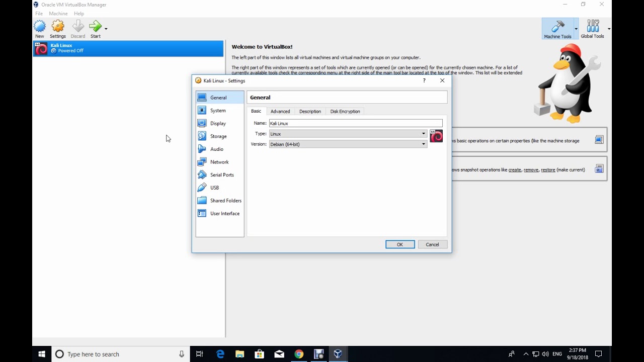Viewport: 644px width, 362px height.
Task: Open the File menu
Action: click(39, 14)
